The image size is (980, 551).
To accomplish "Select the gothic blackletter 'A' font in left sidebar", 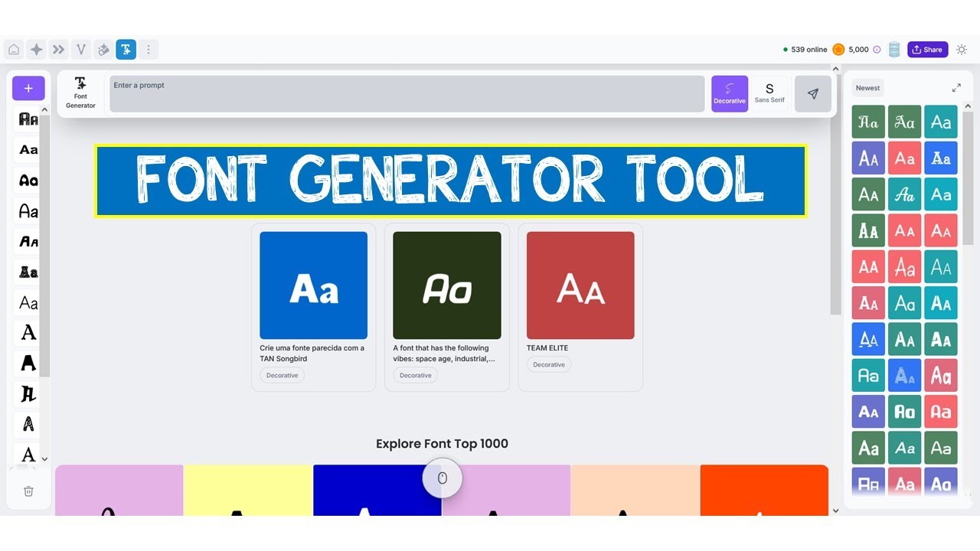I will click(x=28, y=394).
